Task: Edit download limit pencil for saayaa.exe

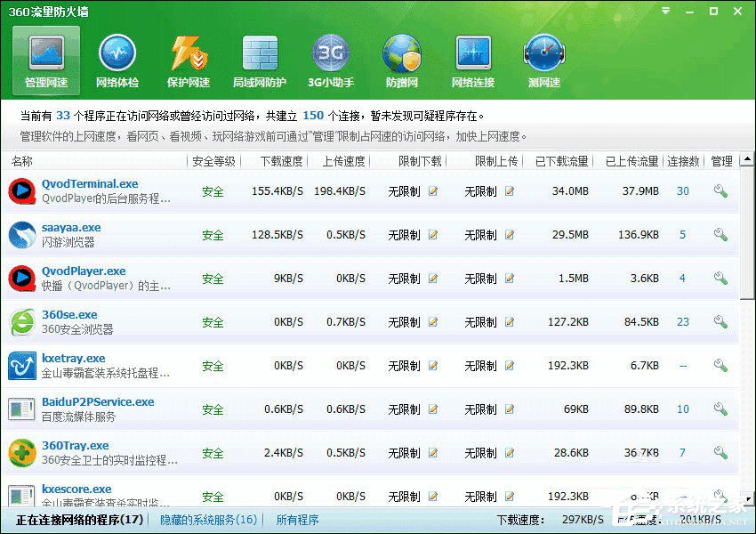Action: 432,235
